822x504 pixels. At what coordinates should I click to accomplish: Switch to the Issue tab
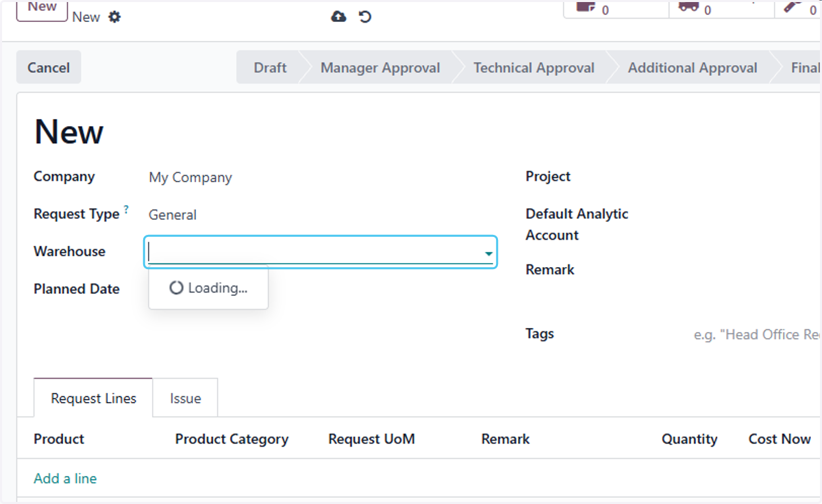coord(186,399)
